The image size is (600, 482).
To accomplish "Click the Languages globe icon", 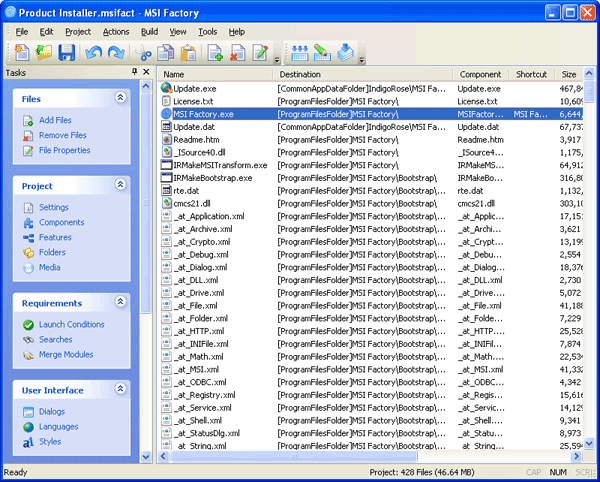I will pyautogui.click(x=28, y=427).
